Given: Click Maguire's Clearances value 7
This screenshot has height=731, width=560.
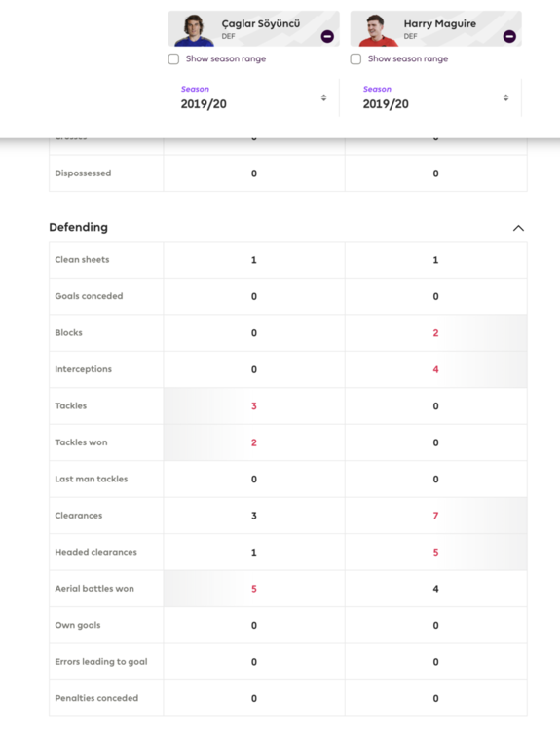Looking at the screenshot, I should (x=435, y=516).
